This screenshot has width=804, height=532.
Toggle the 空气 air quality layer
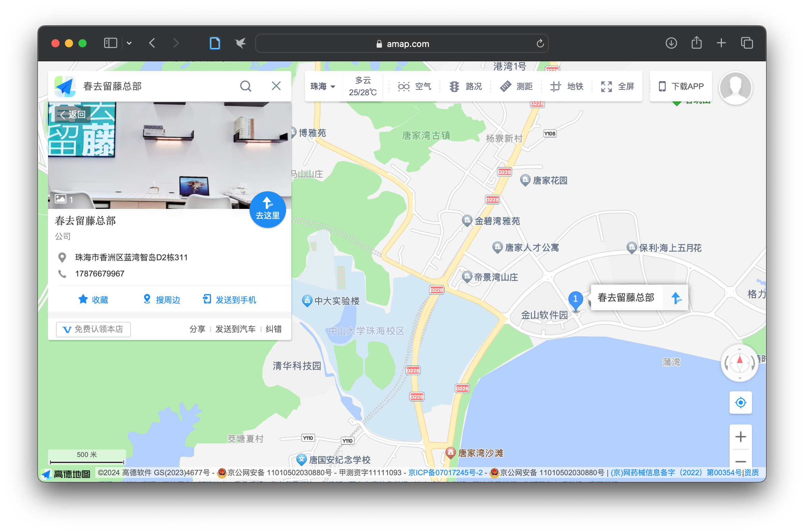[415, 87]
